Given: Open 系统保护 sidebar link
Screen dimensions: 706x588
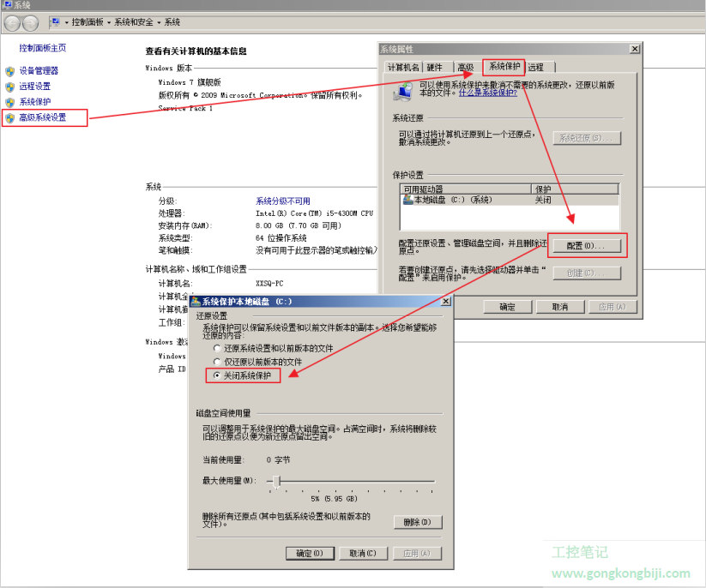Looking at the screenshot, I should pos(34,102).
